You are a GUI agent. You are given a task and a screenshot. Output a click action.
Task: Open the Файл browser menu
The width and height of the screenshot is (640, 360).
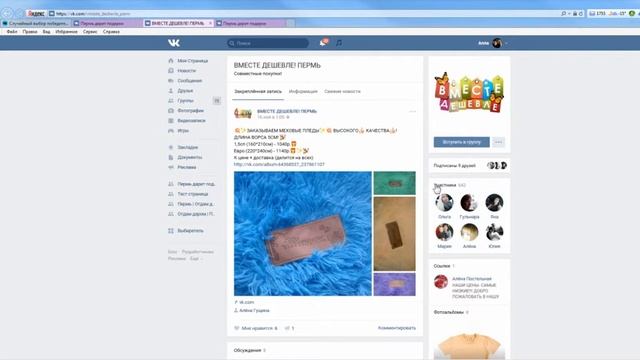tap(12, 31)
